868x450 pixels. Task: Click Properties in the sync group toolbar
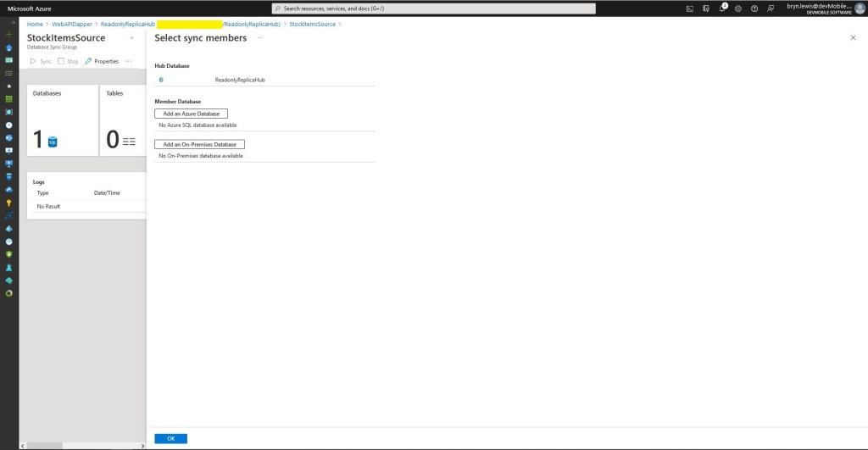point(102,61)
